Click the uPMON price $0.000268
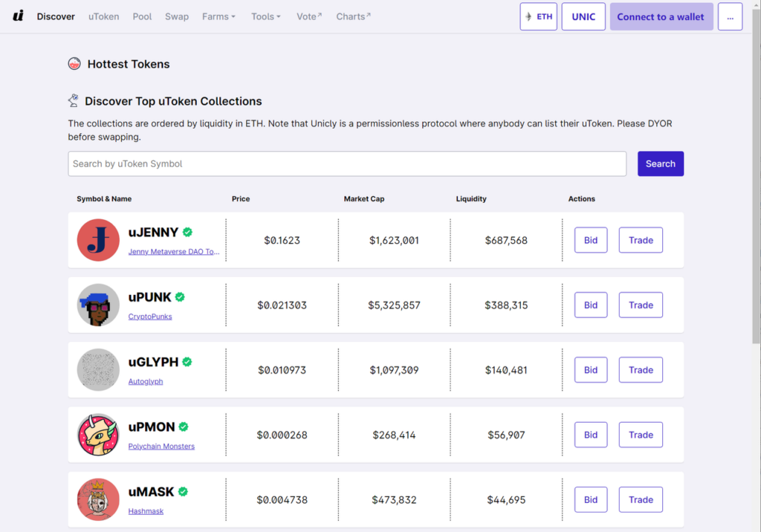The image size is (761, 532). click(282, 435)
